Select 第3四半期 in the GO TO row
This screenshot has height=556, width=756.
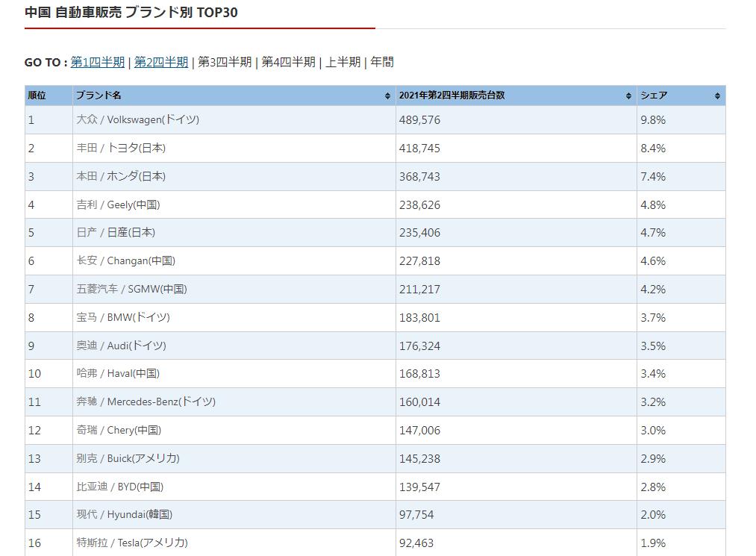pyautogui.click(x=225, y=62)
